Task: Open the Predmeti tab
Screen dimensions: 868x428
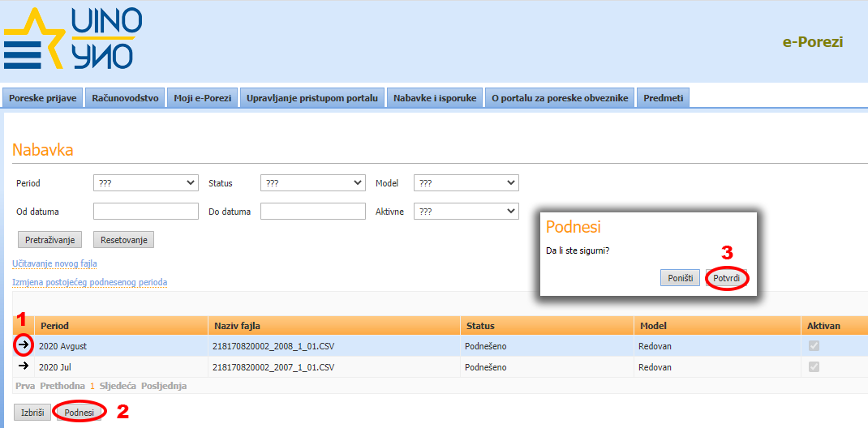Action: 664,98
